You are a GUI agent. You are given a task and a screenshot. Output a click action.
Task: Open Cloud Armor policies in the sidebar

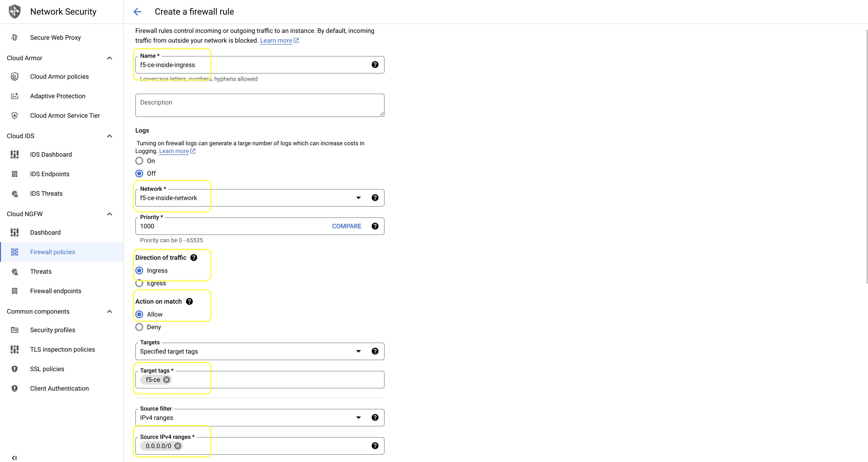click(x=59, y=77)
